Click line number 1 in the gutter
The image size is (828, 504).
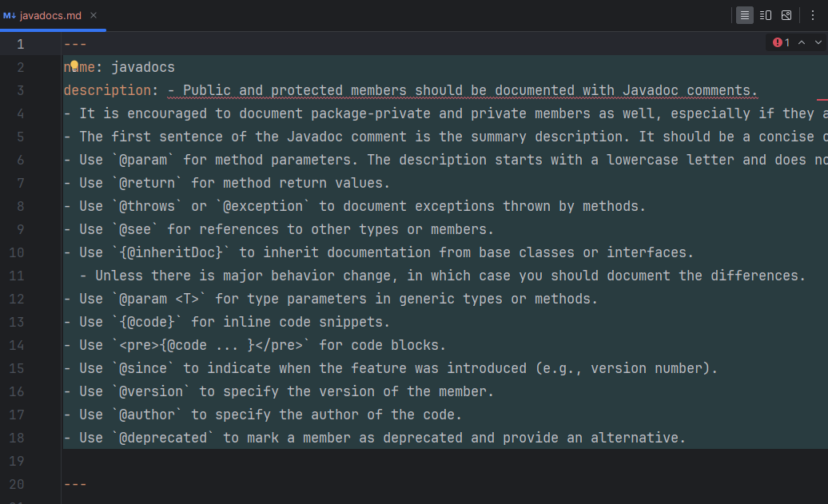(x=20, y=45)
